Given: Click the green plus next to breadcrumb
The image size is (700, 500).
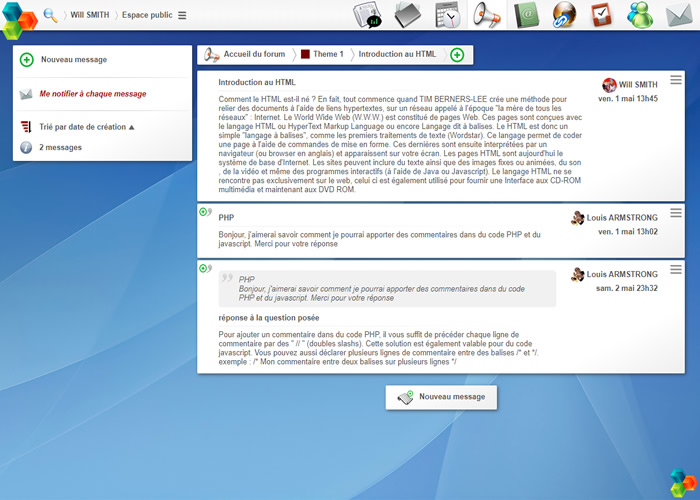Looking at the screenshot, I should click(457, 54).
